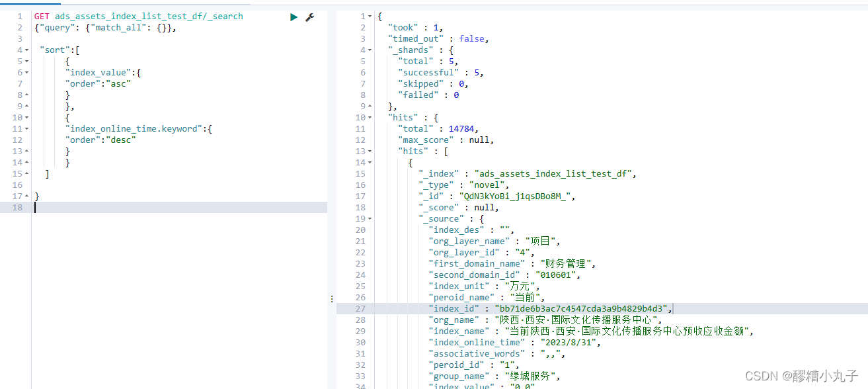Collapse the outer "hits" object fold arrow on response line 10

(x=370, y=118)
